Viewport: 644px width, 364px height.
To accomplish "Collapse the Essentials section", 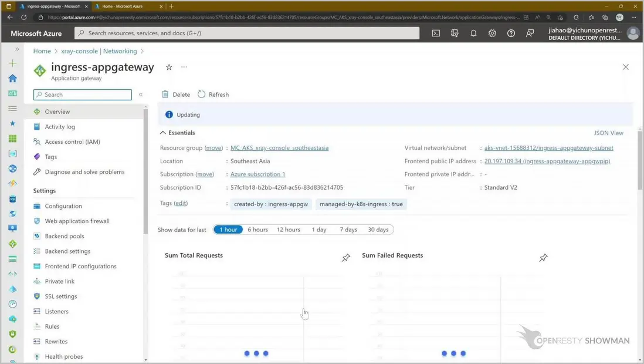I will tap(163, 133).
